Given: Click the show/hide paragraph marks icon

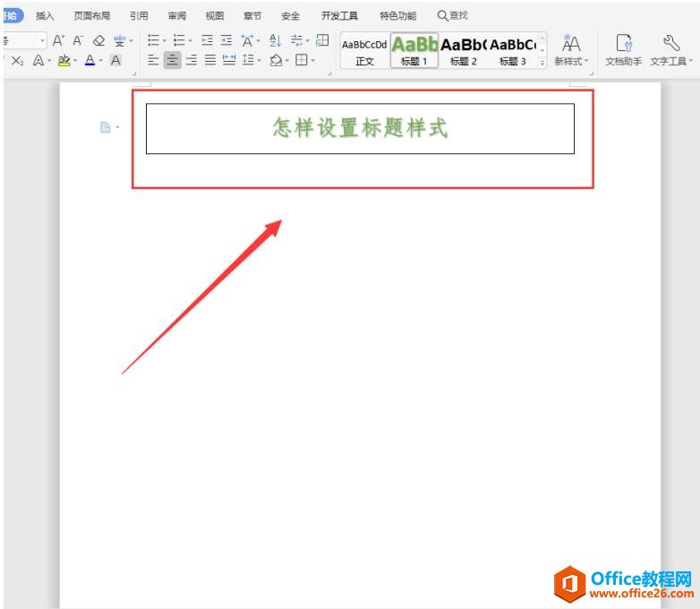Looking at the screenshot, I should click(296, 40).
